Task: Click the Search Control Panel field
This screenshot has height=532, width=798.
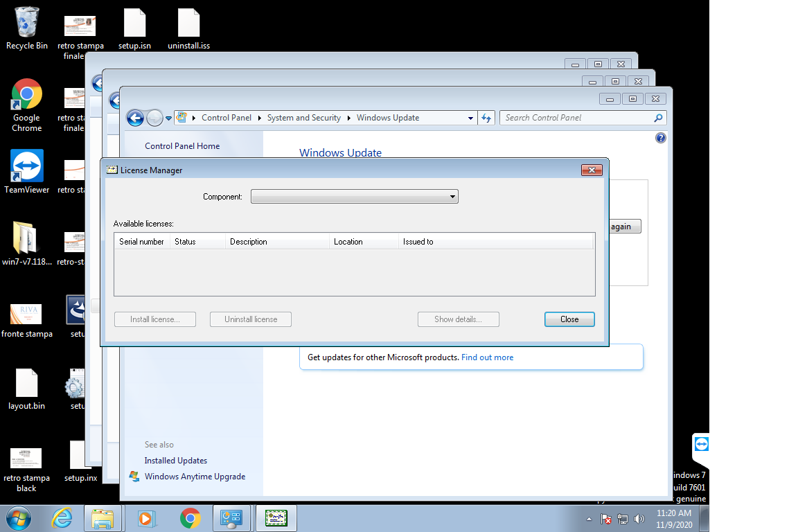Action: (x=576, y=118)
